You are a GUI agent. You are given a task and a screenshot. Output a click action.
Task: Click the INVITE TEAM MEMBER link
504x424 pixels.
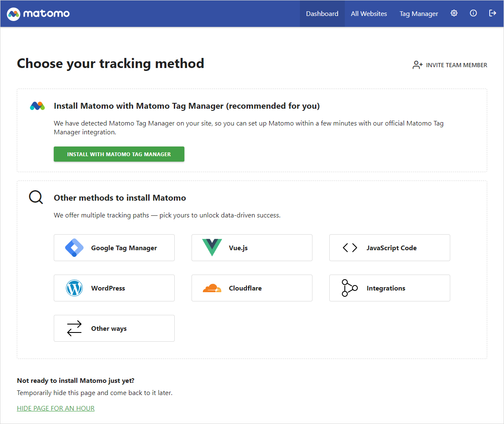click(450, 65)
